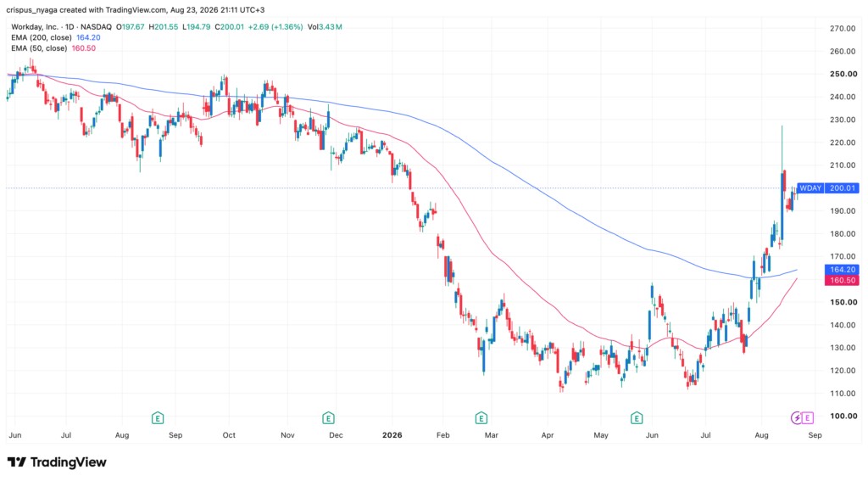Click the 190.00 price axis label
The image size is (868, 481).
[843, 210]
